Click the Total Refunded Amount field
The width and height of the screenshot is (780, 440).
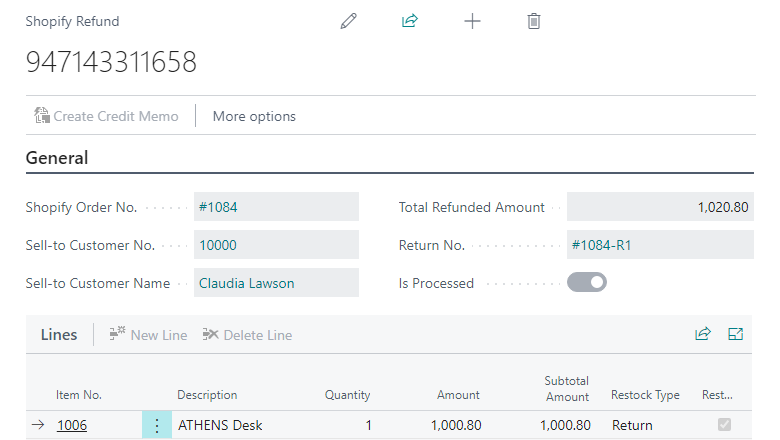660,206
